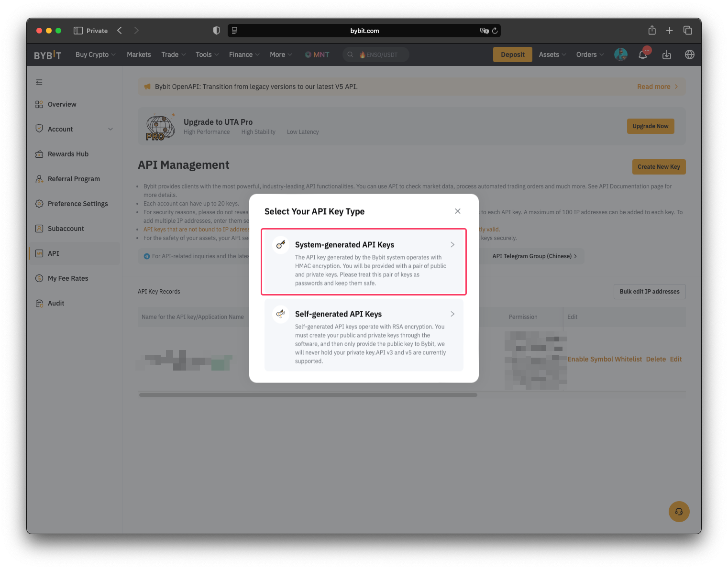Close the API Key Type dialog
The height and width of the screenshot is (569, 728).
457,211
